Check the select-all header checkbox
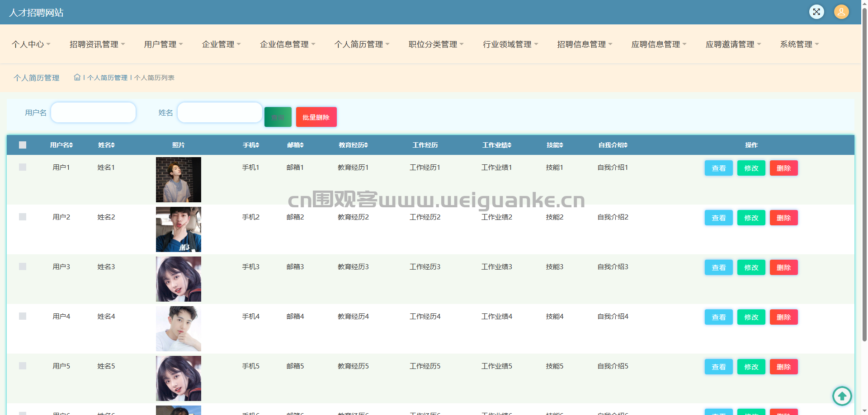Viewport: 868px width, 415px height. pos(23,145)
